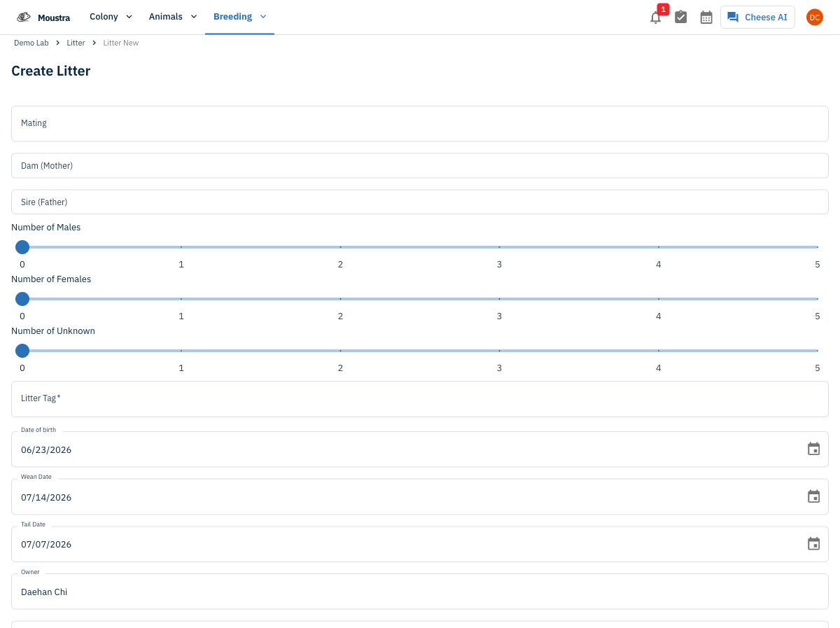Open the Cheese AI chat

[x=757, y=18]
